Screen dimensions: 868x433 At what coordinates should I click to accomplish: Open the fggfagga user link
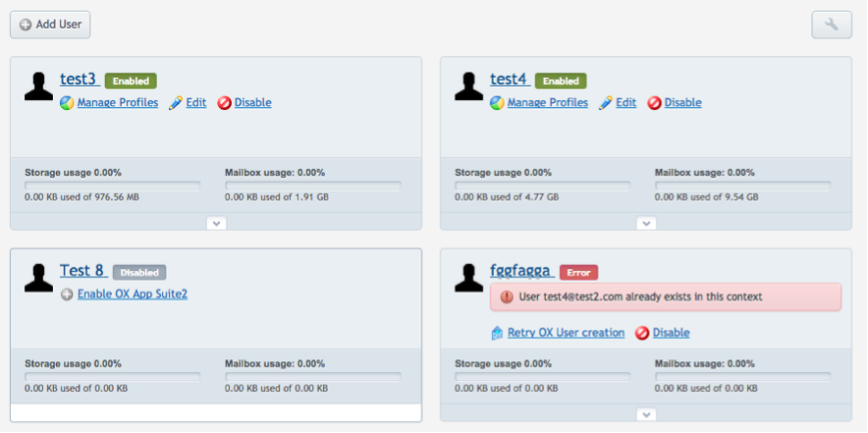click(x=522, y=271)
